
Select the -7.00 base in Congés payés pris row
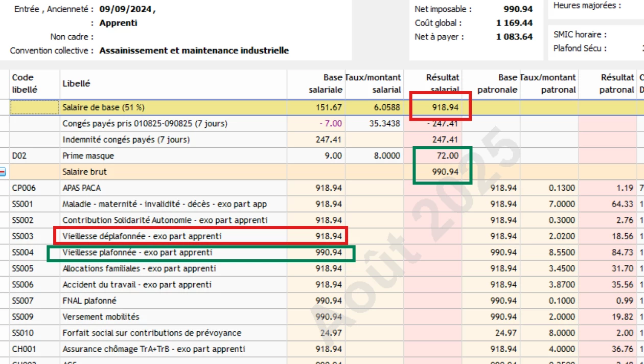click(331, 124)
